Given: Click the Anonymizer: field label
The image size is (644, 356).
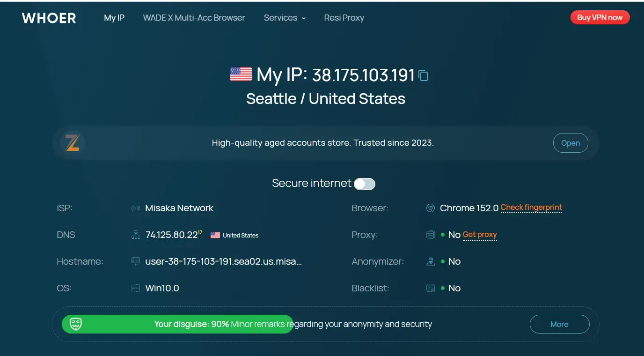Looking at the screenshot, I should coord(378,261).
